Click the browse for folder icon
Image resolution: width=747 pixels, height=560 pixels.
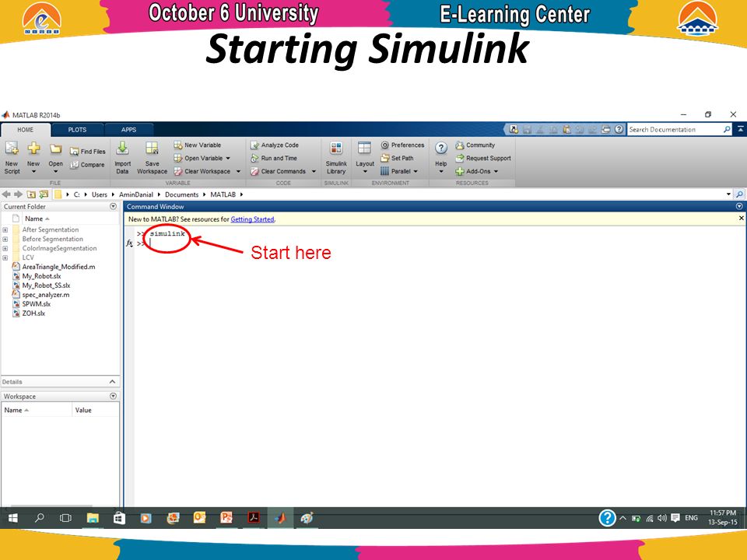point(44,194)
